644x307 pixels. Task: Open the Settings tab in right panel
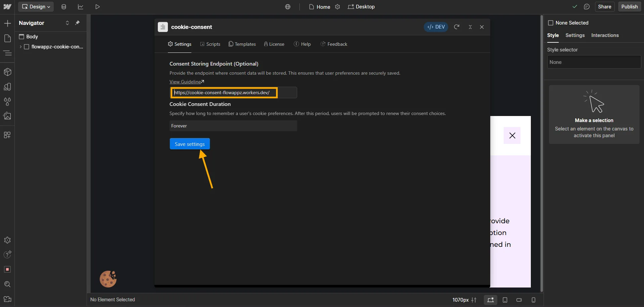point(575,35)
